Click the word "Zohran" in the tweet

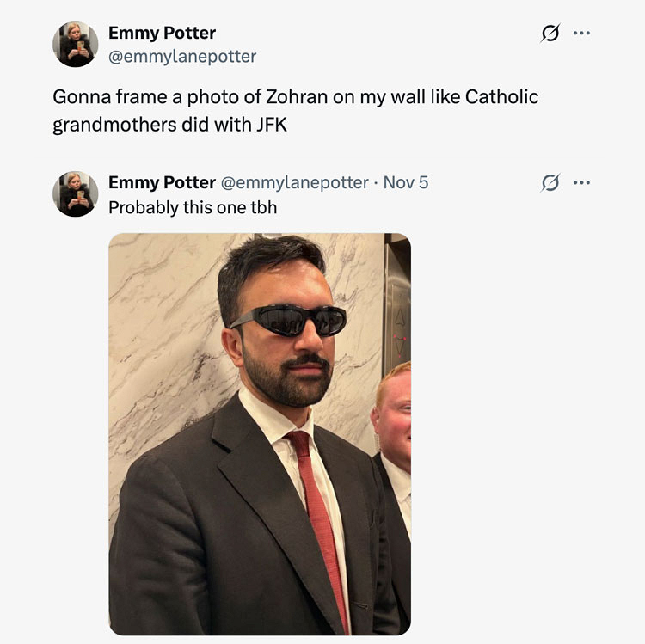click(x=297, y=97)
